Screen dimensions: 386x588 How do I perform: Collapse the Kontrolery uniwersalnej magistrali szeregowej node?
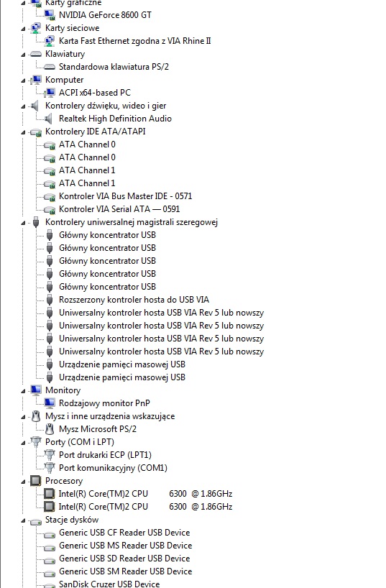click(23, 223)
